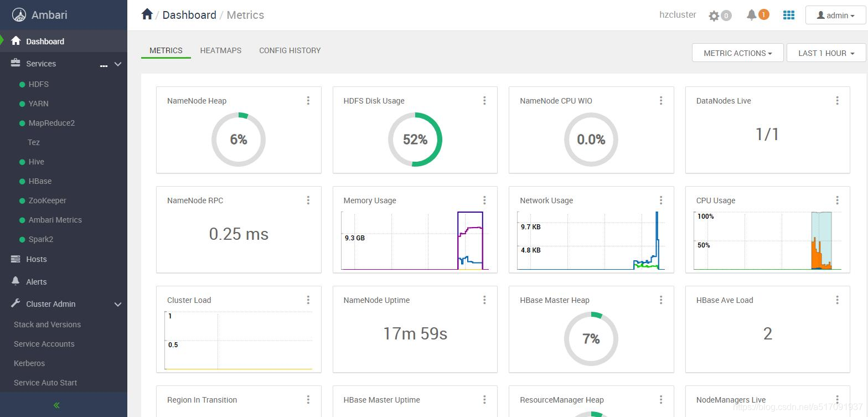Open the views grid icon

pyautogui.click(x=789, y=15)
